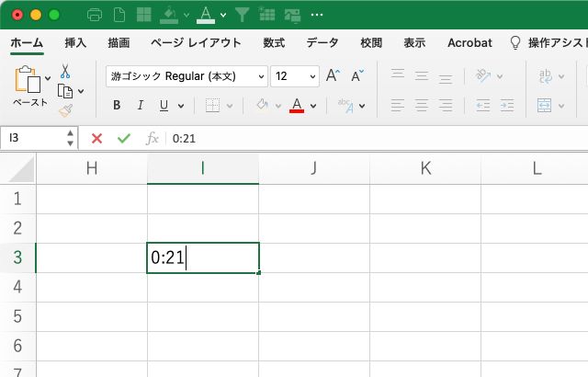This screenshot has width=588, height=377.
Task: Open the font color dropdown arrow
Action: click(x=313, y=106)
